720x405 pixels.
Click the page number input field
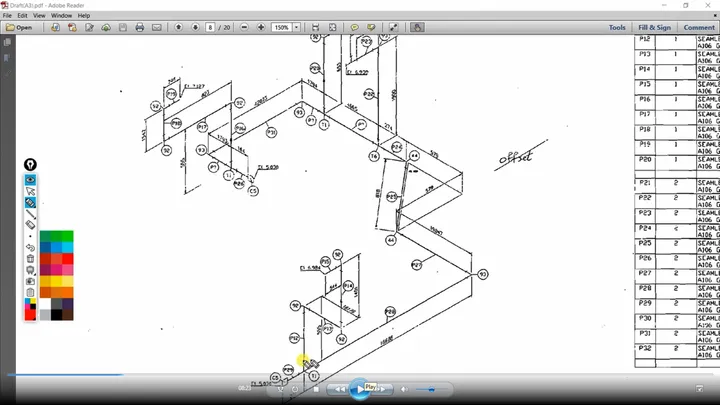coord(210,28)
